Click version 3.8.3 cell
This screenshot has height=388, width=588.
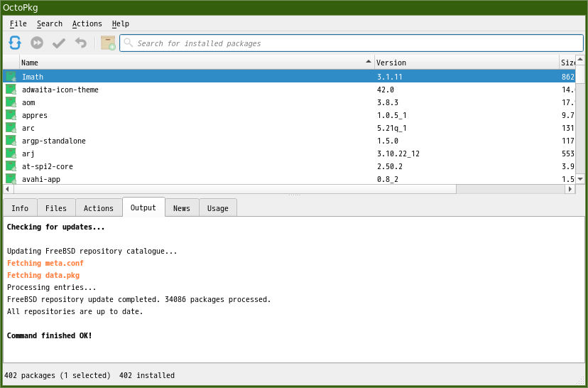click(x=387, y=102)
